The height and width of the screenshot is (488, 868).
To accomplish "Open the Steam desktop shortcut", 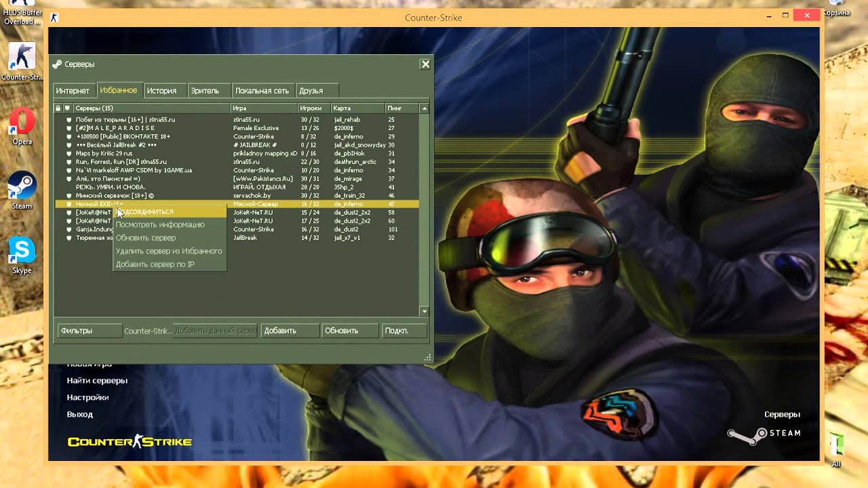I will click(x=22, y=190).
